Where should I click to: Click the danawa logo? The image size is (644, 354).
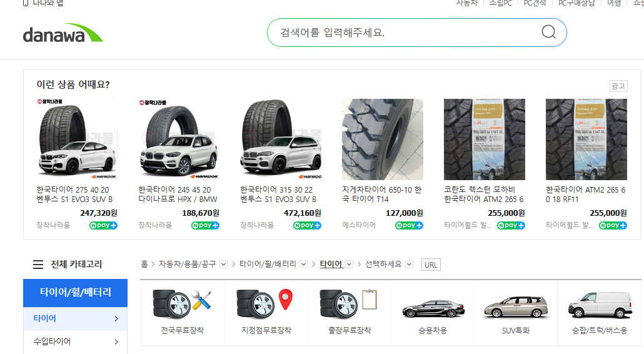tap(63, 33)
